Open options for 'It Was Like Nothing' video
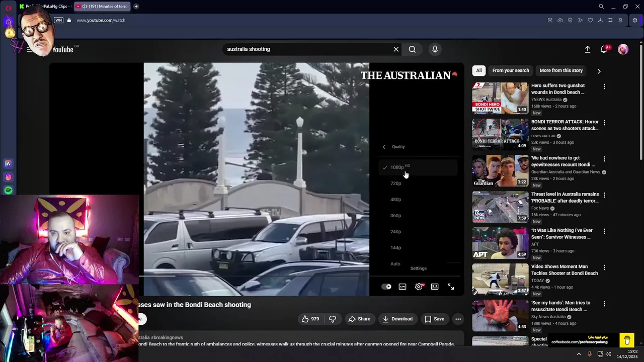 [x=604, y=231]
